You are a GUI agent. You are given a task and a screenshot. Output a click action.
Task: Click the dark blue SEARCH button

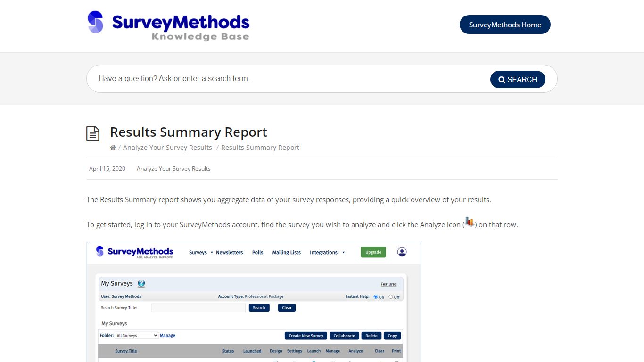(x=518, y=80)
